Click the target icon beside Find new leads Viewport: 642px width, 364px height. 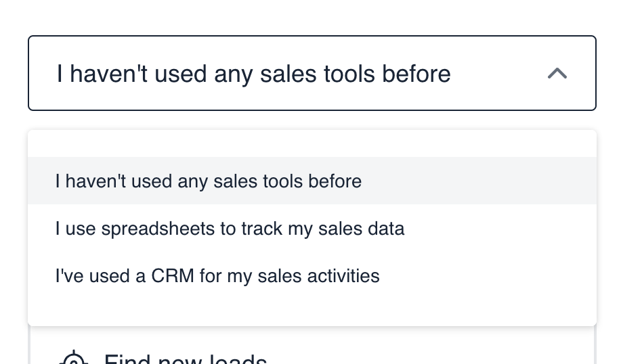pyautogui.click(x=74, y=358)
